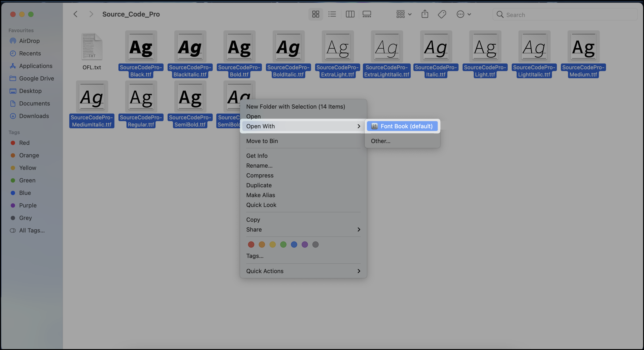Select Move to Bin in the context menu
644x350 pixels.
click(x=262, y=141)
